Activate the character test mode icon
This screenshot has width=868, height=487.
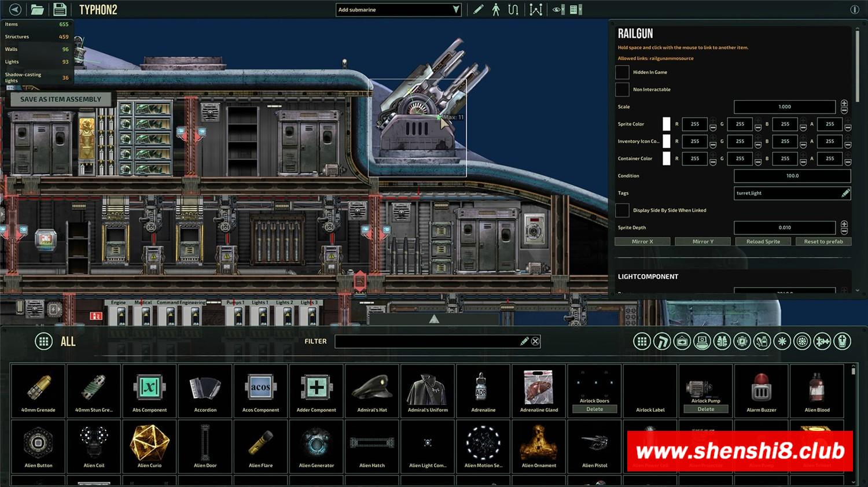point(496,9)
